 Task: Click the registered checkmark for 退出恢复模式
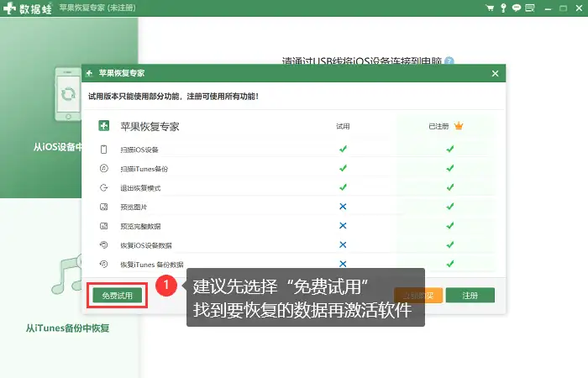(x=450, y=187)
